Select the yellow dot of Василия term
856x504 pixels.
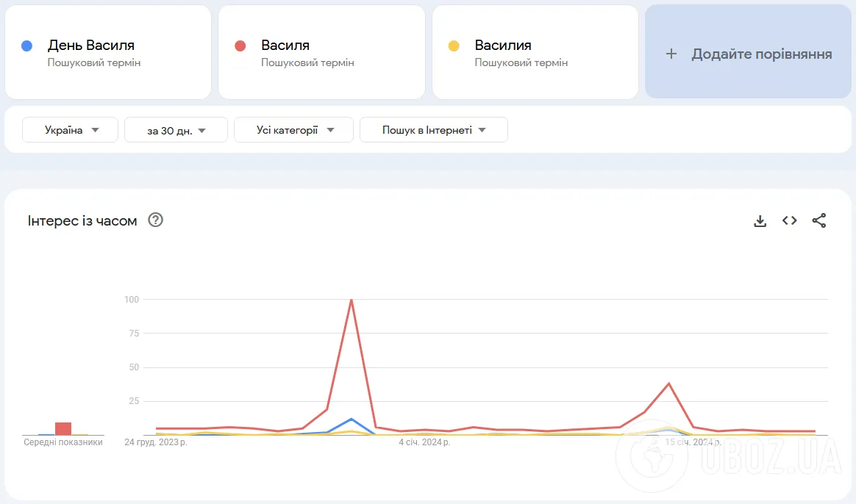[x=454, y=46]
